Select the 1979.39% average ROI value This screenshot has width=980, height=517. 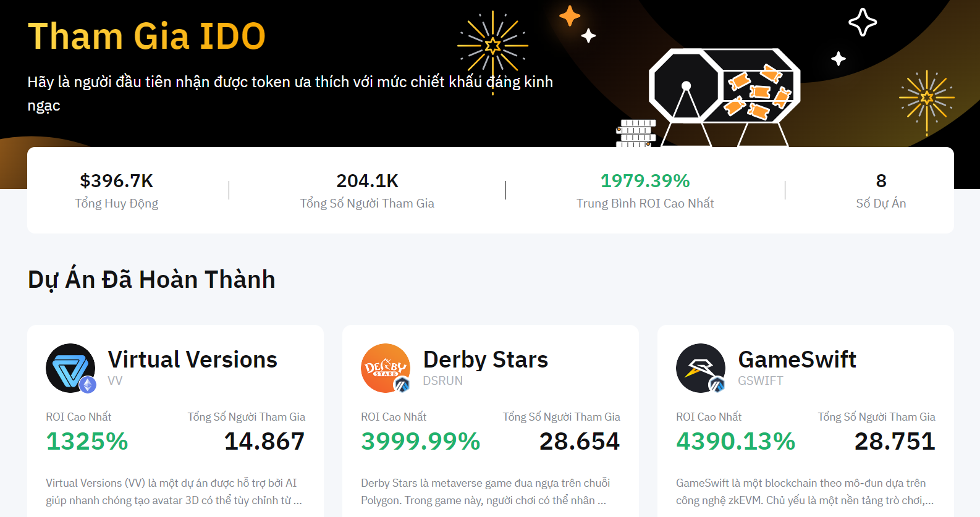click(x=645, y=181)
